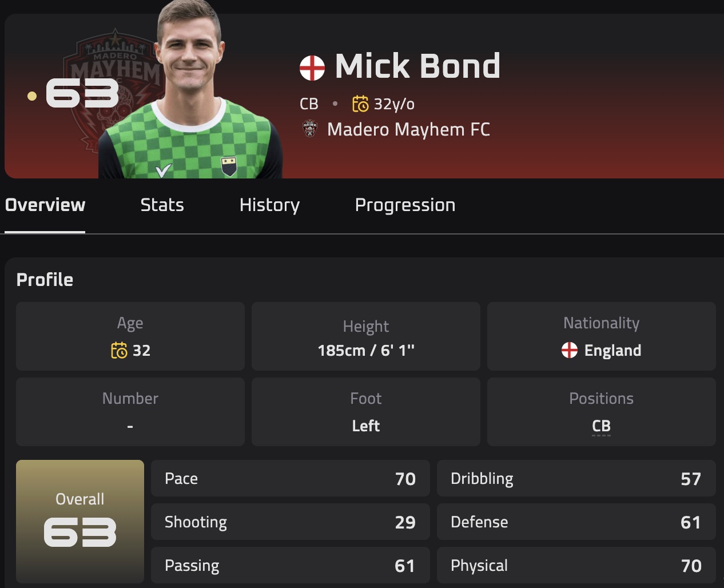Click the Height 185cm card

coord(366,336)
